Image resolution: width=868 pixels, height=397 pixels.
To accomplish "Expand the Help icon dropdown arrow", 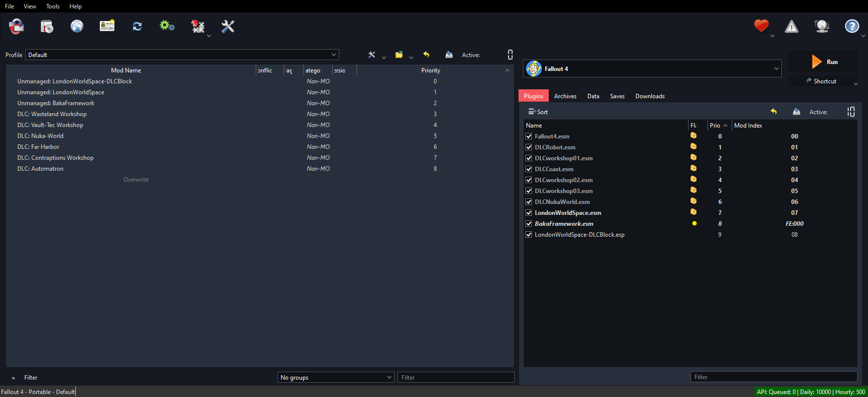I will [x=863, y=36].
